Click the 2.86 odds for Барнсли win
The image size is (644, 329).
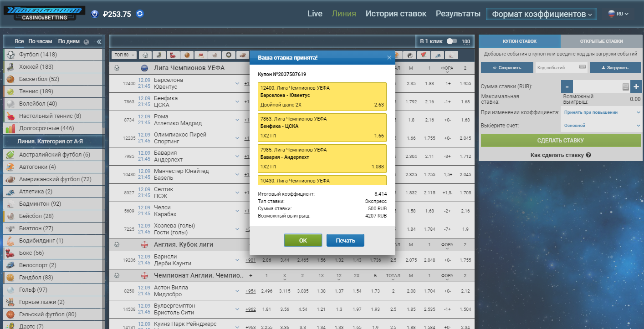(267, 260)
